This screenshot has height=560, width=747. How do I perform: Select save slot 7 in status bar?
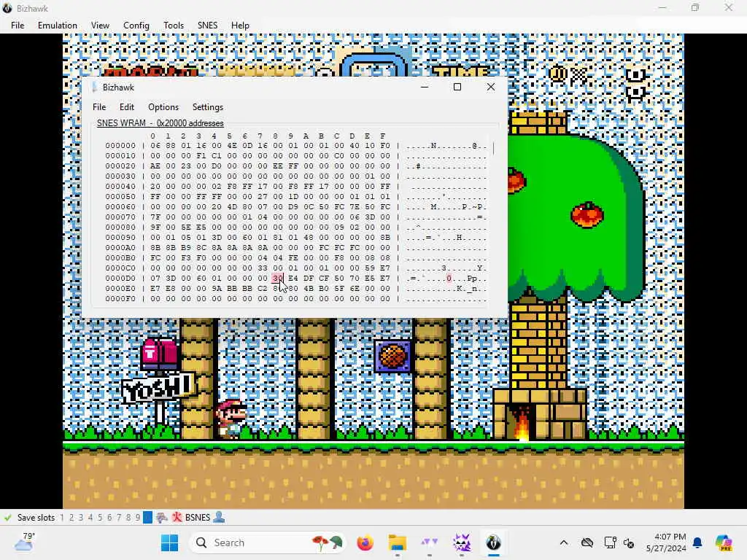point(119,518)
